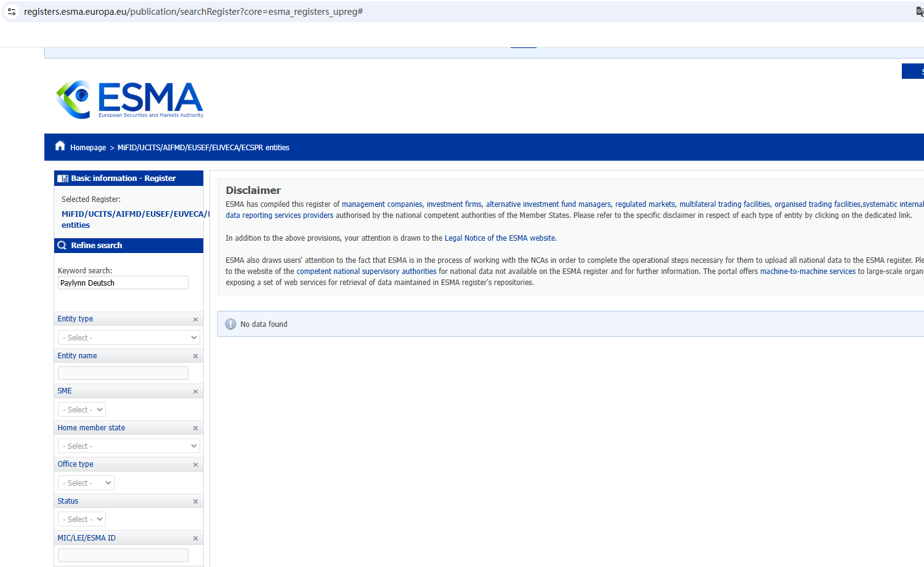Go to Homepage breadcrumb link
Screen dimensions: 924x567
point(88,148)
